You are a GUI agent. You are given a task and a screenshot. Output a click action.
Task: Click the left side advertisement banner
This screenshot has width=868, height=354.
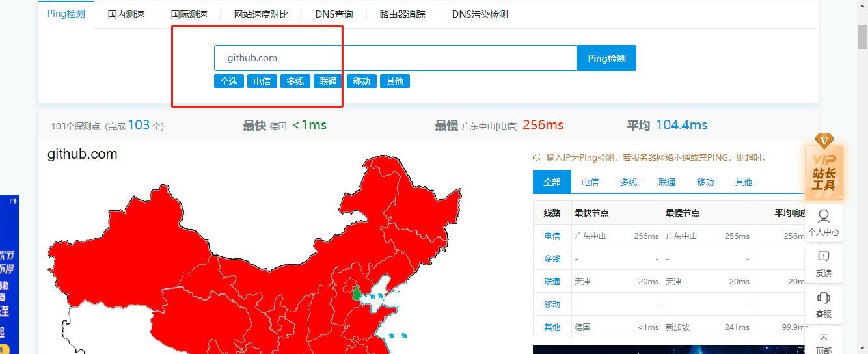coord(9,275)
